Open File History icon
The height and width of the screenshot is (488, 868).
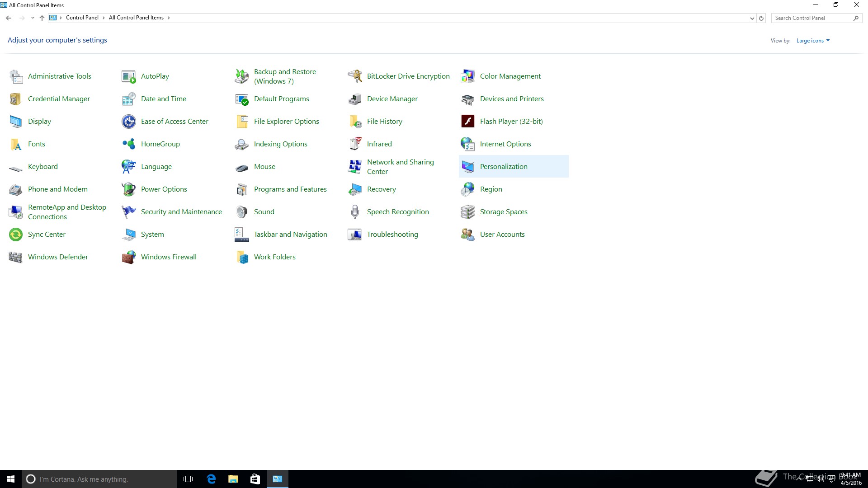click(355, 122)
